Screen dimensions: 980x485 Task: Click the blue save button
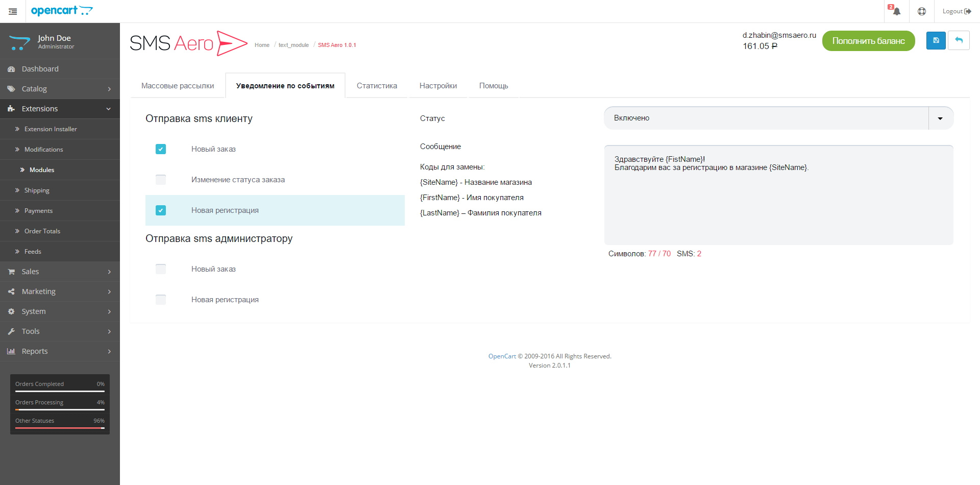(936, 40)
